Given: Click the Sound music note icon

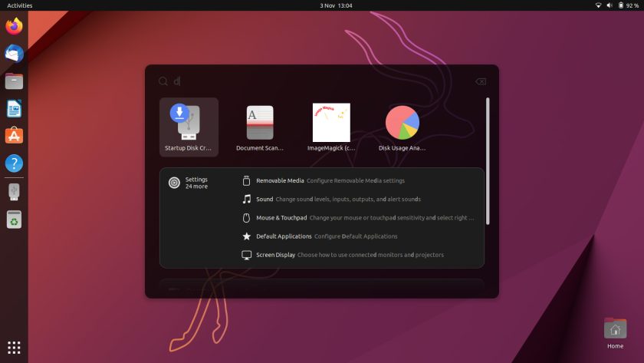Looking at the screenshot, I should point(246,199).
